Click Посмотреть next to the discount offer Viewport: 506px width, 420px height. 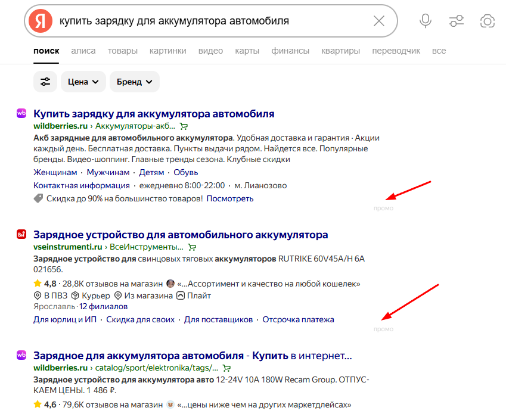tap(230, 198)
